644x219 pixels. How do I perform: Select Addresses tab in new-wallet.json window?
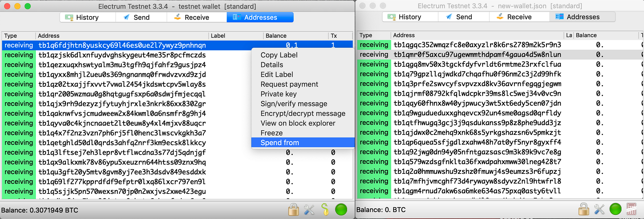coord(583,17)
